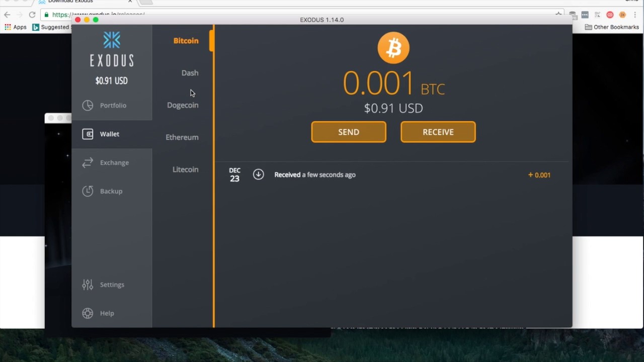644x362 pixels.
Task: Open Settings menu label
Action: pos(112,285)
